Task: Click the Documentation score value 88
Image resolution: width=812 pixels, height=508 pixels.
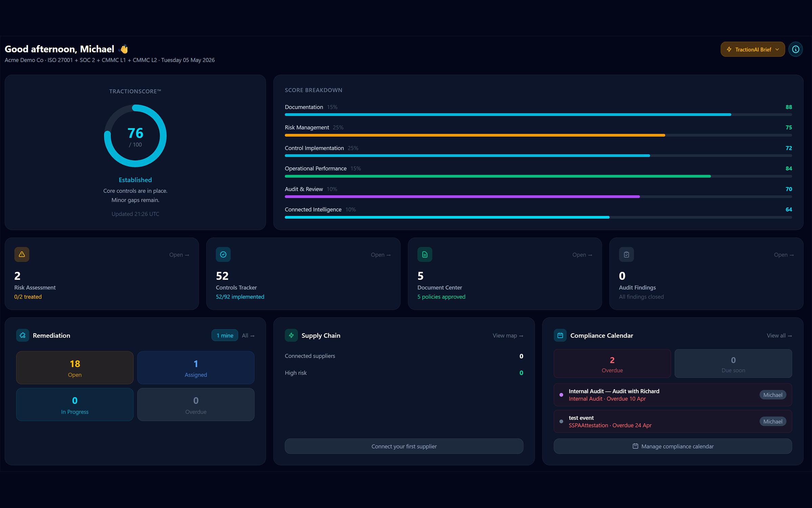Action: coord(789,107)
